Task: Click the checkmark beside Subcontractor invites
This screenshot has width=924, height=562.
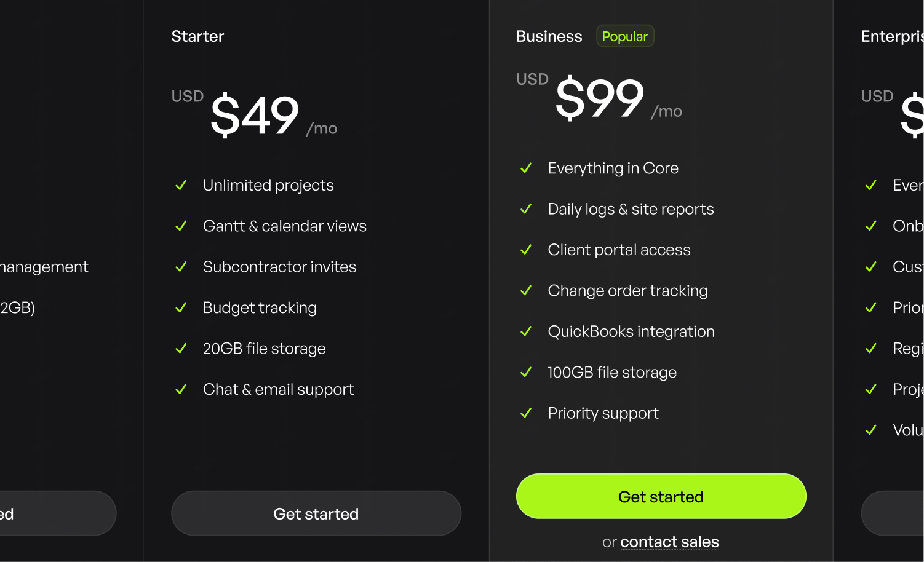Action: 181,267
